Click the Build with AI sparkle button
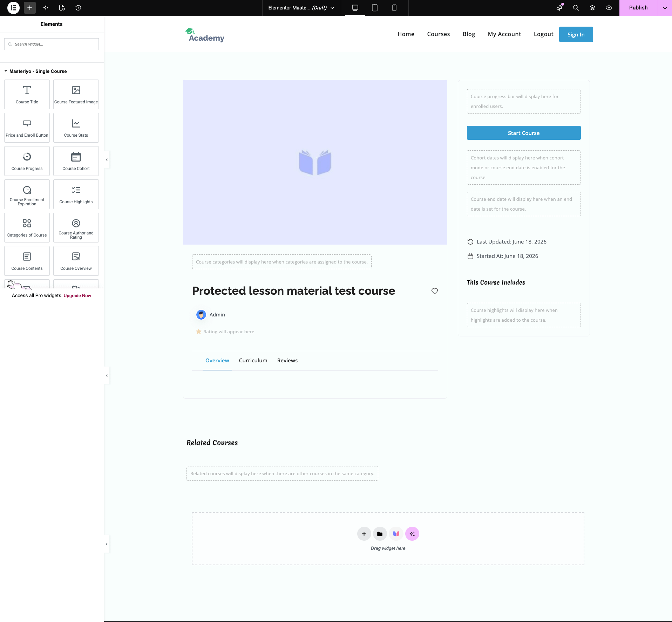The image size is (672, 622). [x=412, y=534]
